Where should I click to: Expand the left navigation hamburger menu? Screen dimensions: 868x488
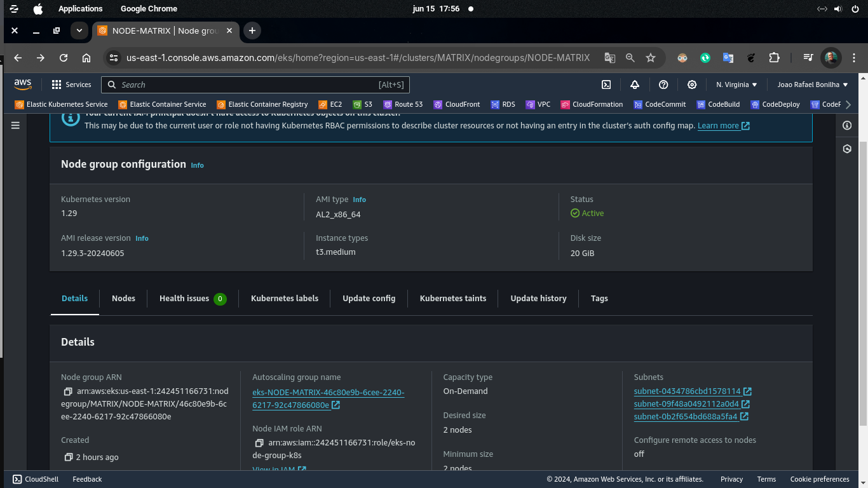pyautogui.click(x=15, y=125)
